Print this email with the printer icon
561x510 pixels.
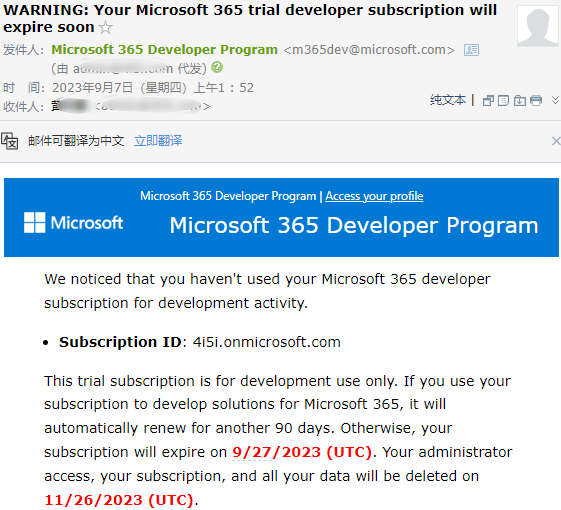(536, 101)
